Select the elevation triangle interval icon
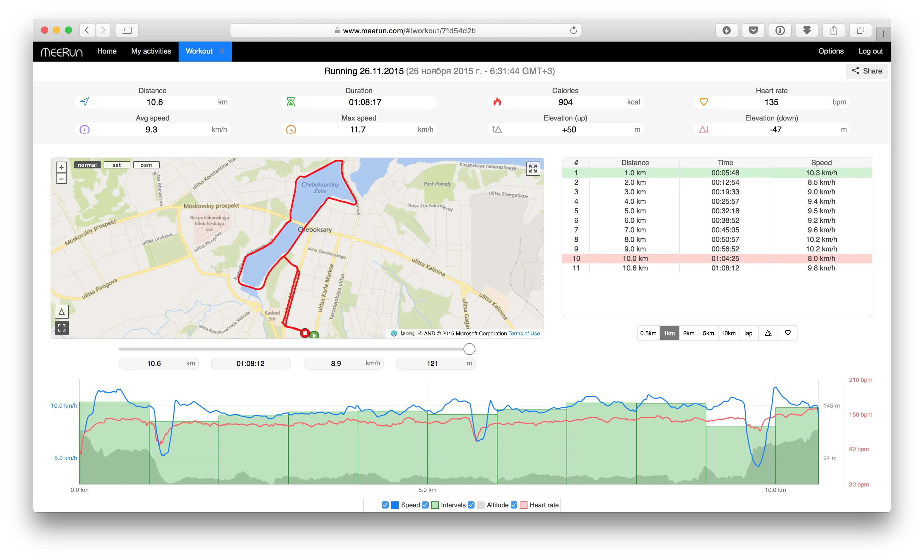The image size is (924, 560). coord(768,333)
